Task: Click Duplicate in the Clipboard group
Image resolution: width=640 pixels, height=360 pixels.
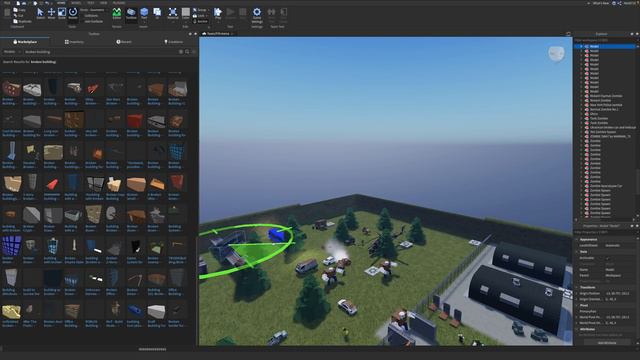Action: (22, 21)
